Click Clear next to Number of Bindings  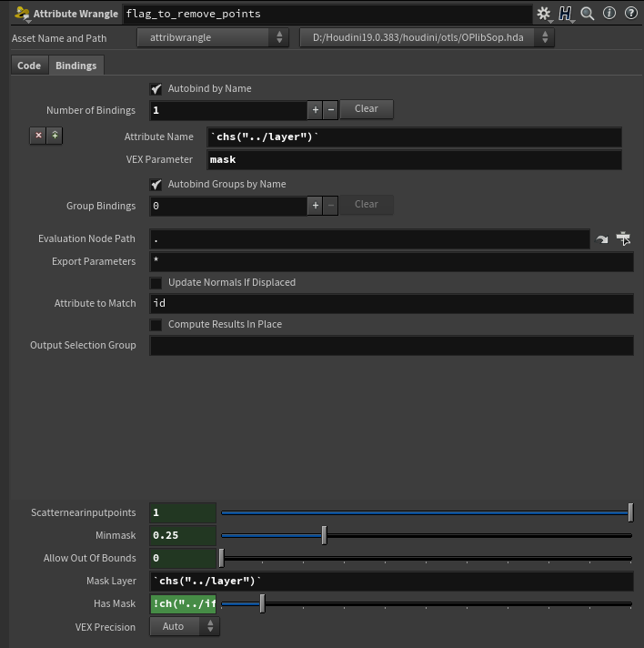coord(367,109)
